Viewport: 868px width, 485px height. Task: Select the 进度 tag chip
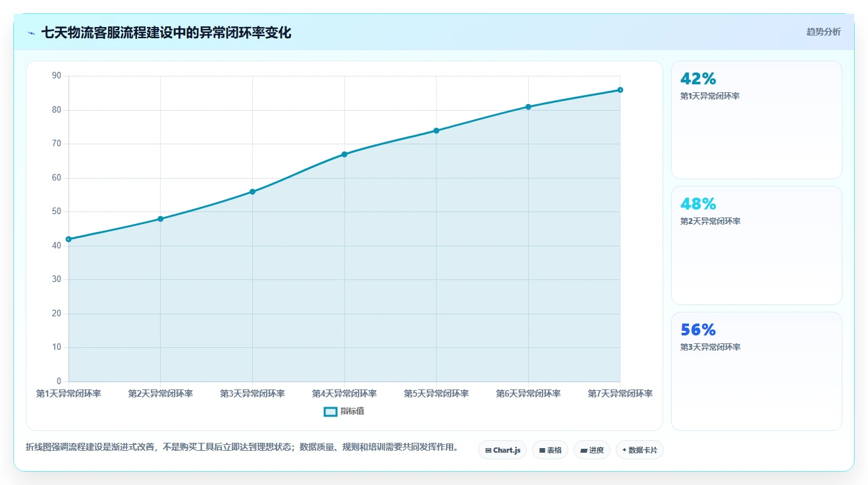click(x=592, y=450)
